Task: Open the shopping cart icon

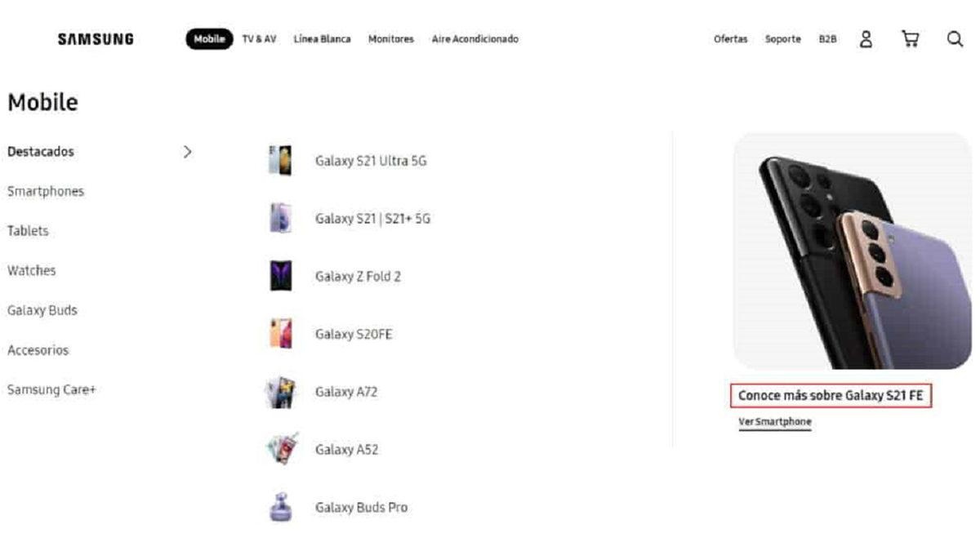Action: pos(910,38)
